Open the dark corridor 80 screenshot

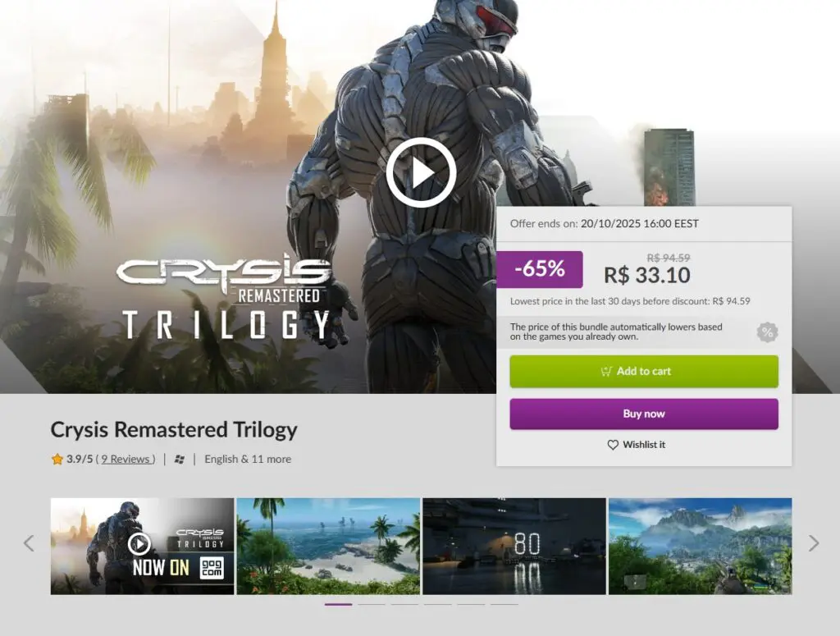tap(514, 546)
